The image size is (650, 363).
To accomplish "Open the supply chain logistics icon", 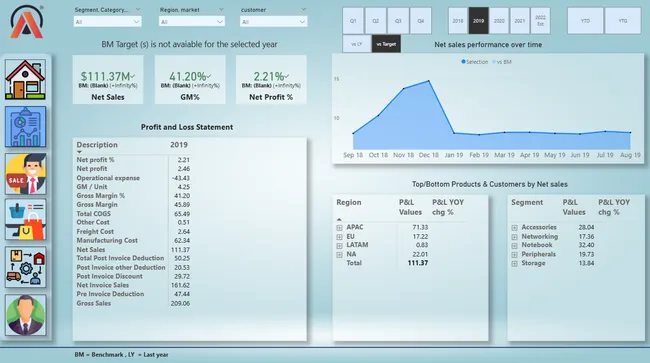I will (x=26, y=267).
